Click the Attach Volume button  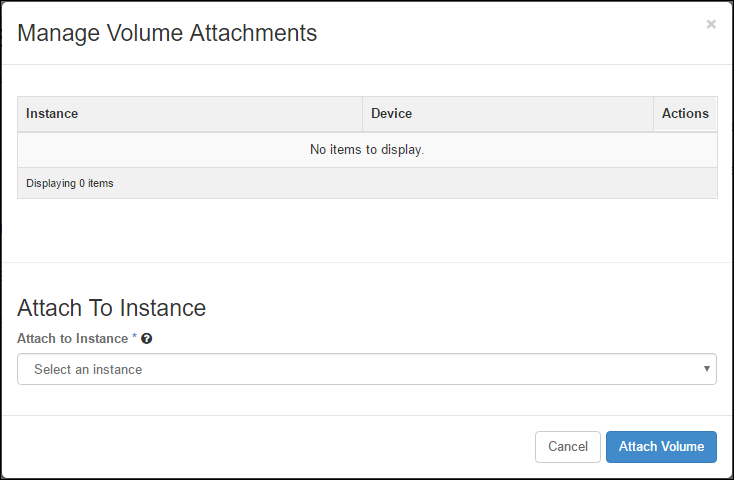point(661,447)
